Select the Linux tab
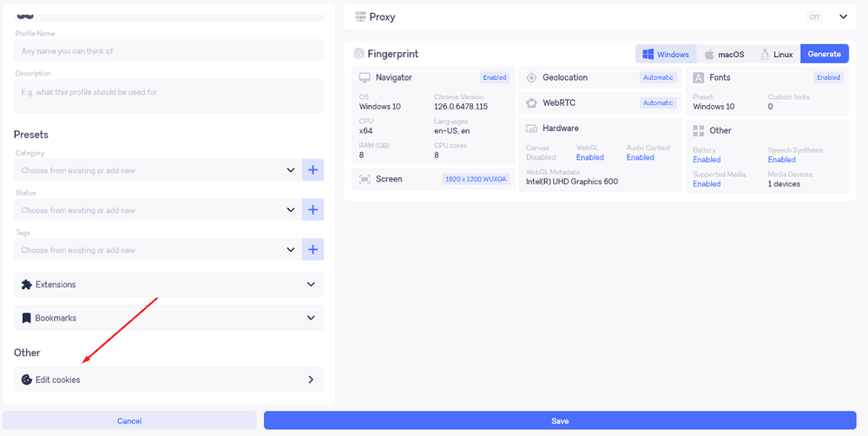 click(x=777, y=55)
